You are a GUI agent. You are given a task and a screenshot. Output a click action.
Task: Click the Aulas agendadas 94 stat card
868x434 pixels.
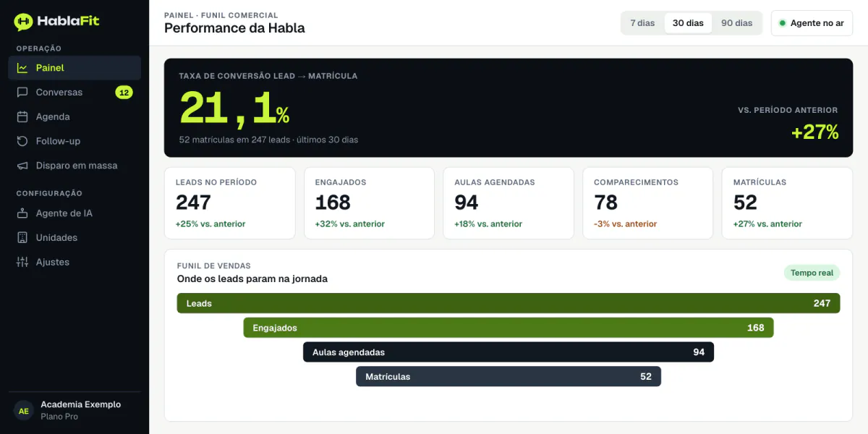(509, 203)
